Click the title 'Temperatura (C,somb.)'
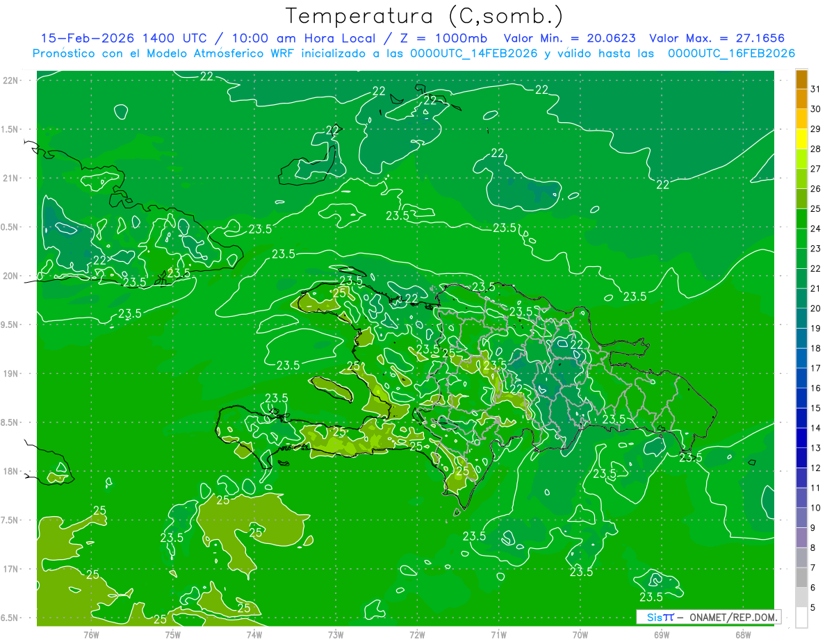 425,16
